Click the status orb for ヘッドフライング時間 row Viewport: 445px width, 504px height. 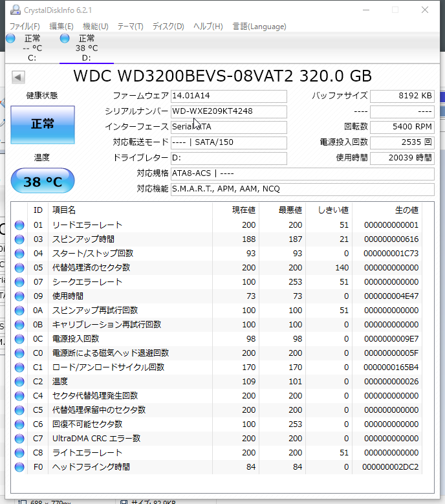19,467
